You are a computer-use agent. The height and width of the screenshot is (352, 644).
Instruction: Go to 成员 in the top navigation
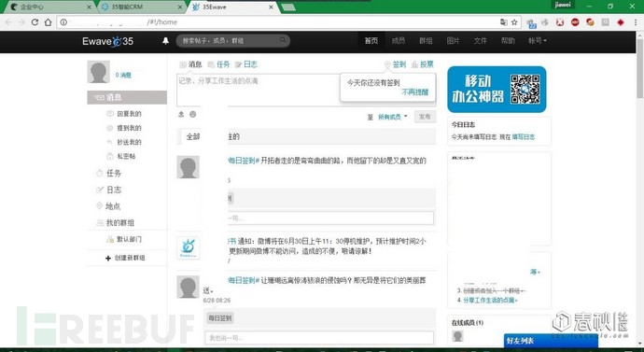[398, 41]
